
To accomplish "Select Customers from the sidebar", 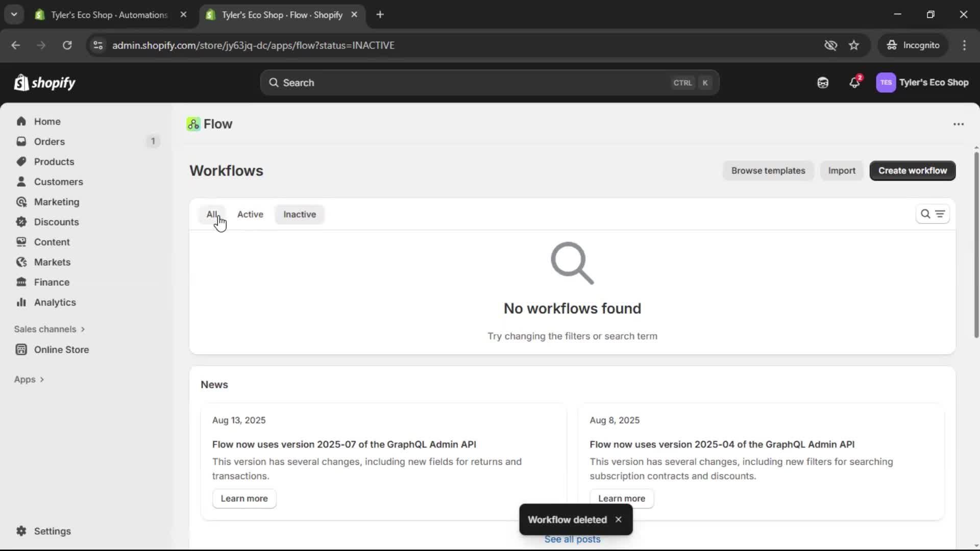I will [x=59, y=182].
